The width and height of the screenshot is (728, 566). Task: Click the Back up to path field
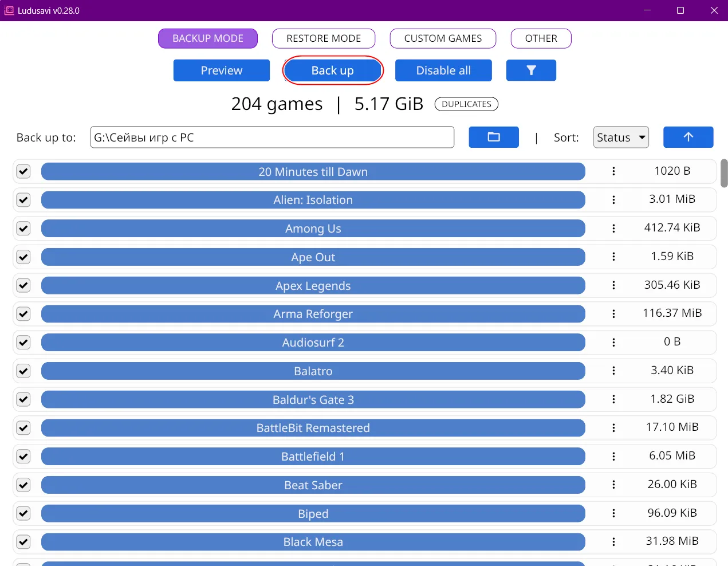[x=272, y=137]
